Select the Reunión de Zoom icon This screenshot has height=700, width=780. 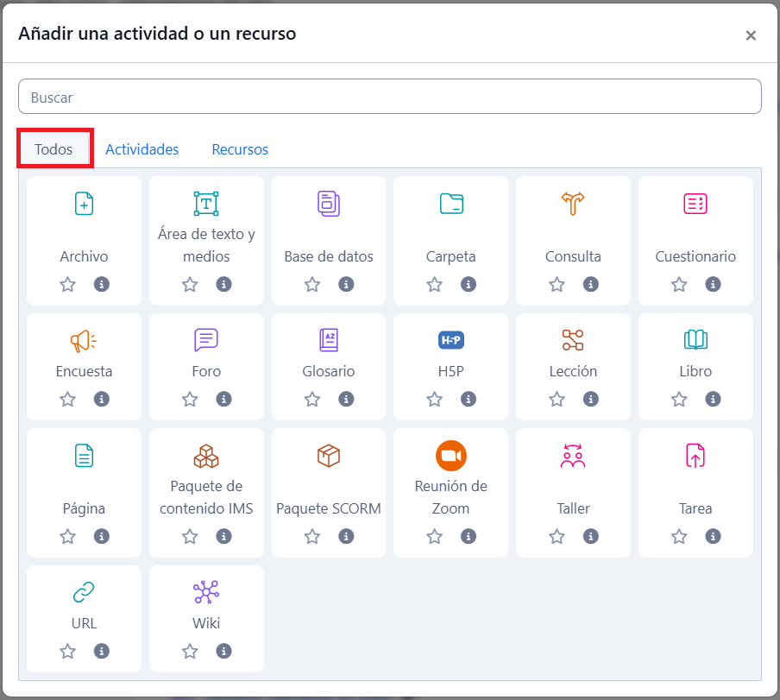point(450,456)
